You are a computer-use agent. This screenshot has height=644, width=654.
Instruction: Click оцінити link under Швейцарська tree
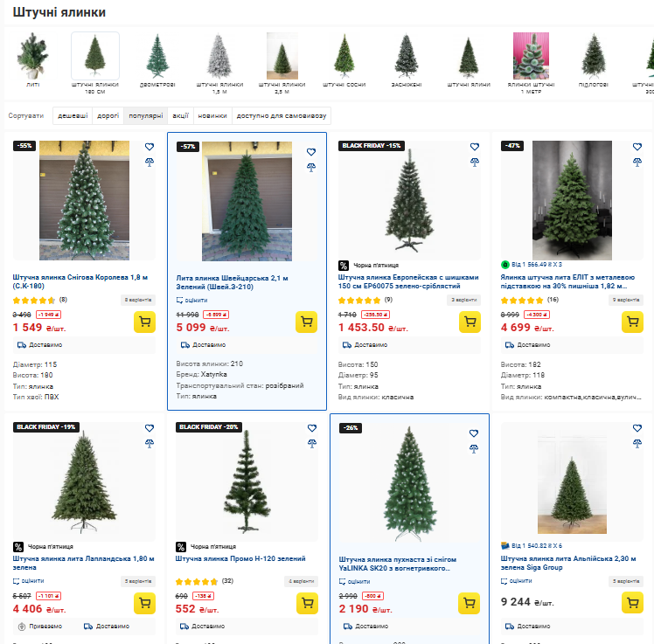coord(191,300)
